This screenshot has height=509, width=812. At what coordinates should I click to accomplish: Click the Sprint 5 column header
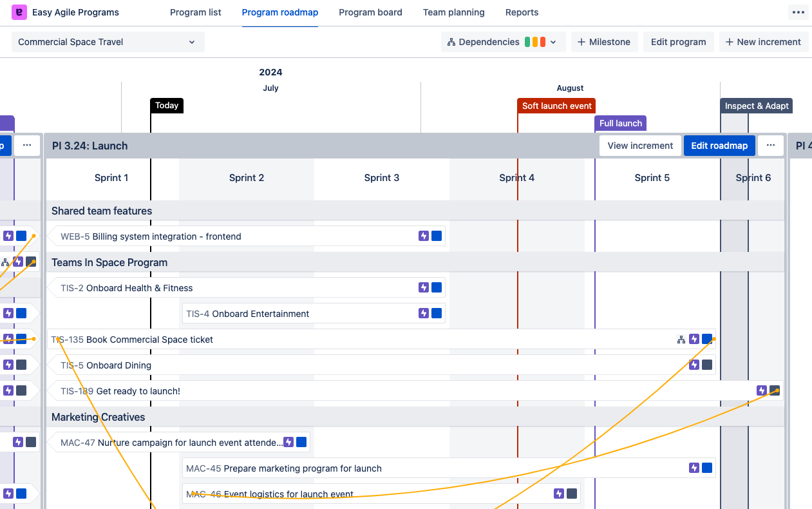pyautogui.click(x=652, y=178)
